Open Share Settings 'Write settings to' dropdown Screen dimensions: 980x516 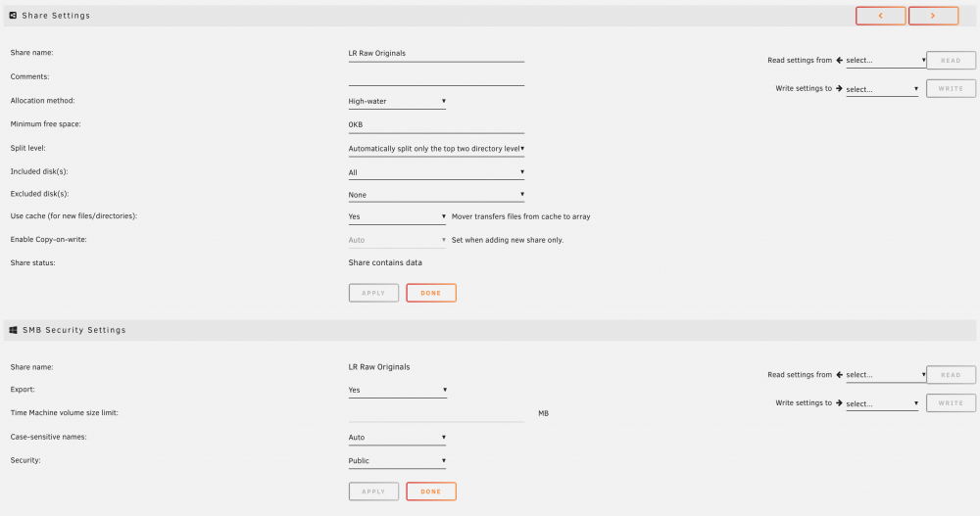[882, 89]
